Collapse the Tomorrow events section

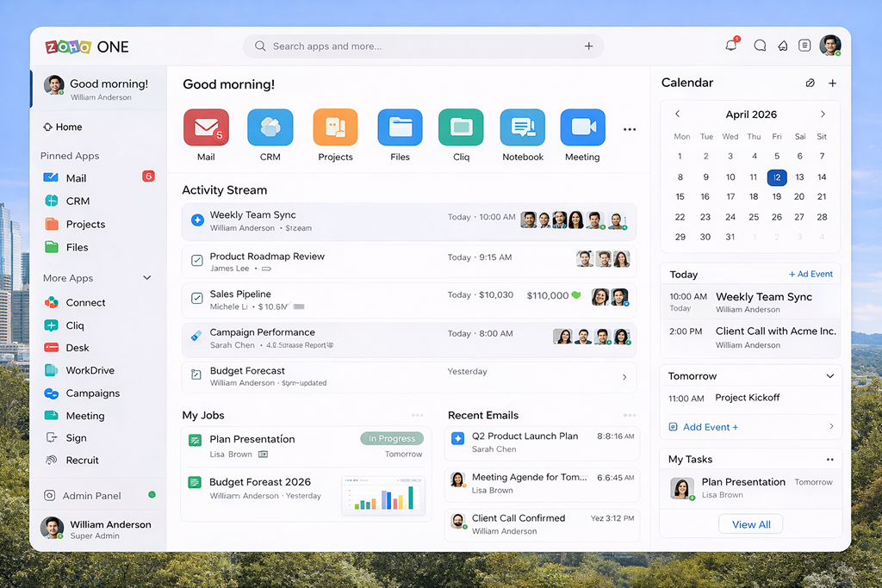(x=829, y=376)
